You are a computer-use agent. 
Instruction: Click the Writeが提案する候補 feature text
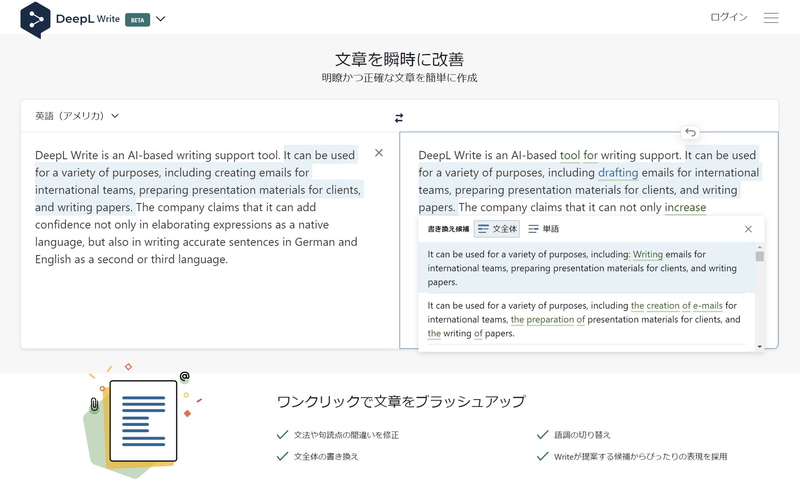pyautogui.click(x=640, y=457)
